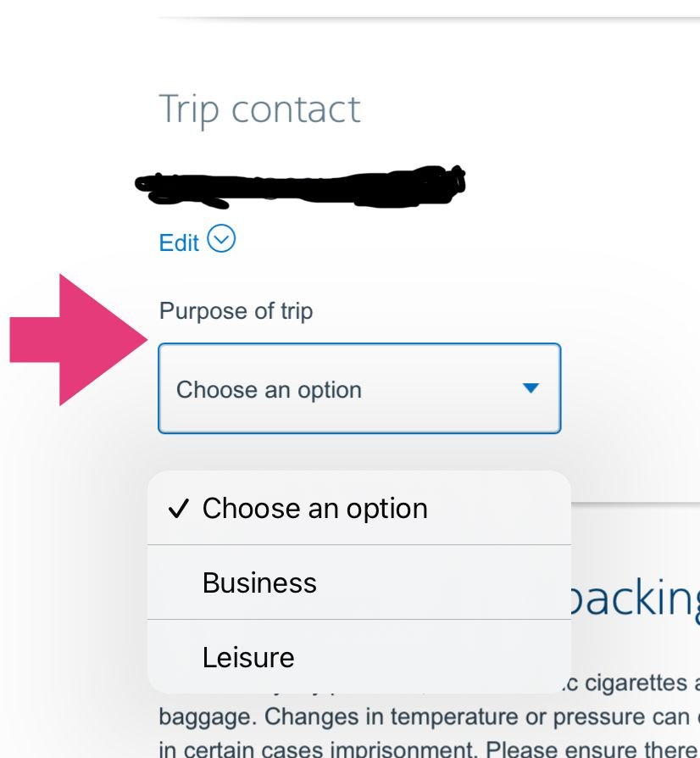Click the Edit link under Trip contact
Image resolution: width=700 pixels, height=758 pixels.
[x=179, y=242]
